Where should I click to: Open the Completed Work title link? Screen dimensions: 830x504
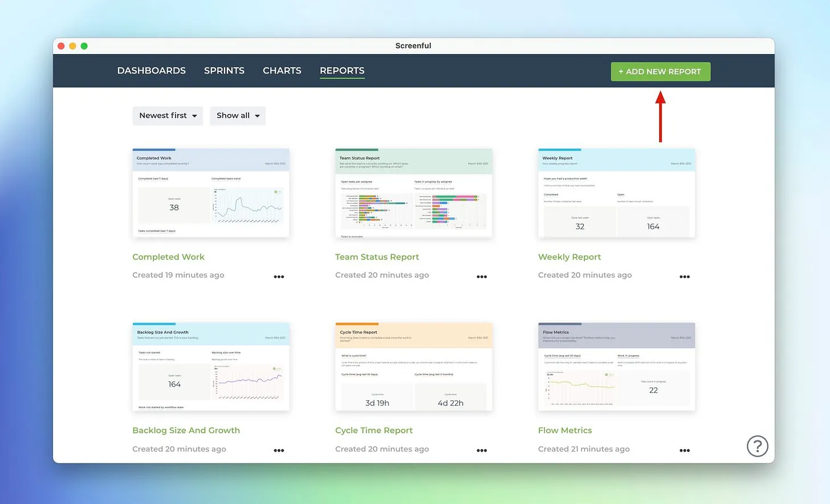click(168, 257)
